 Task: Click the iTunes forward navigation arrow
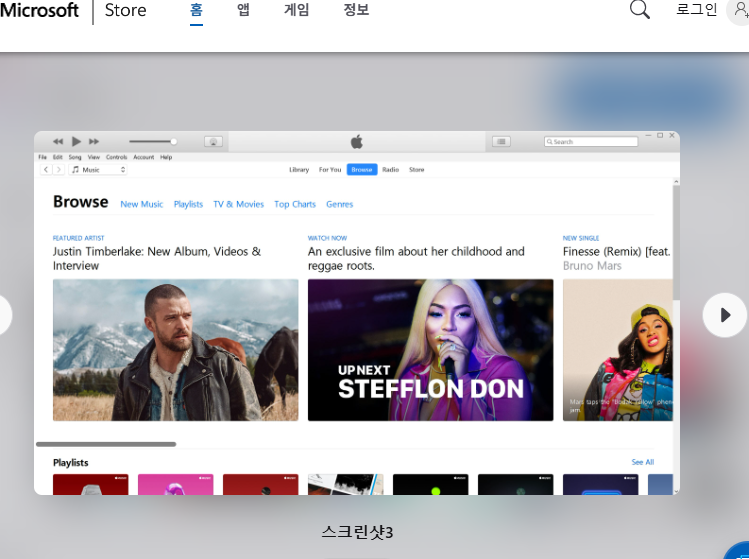click(x=58, y=170)
